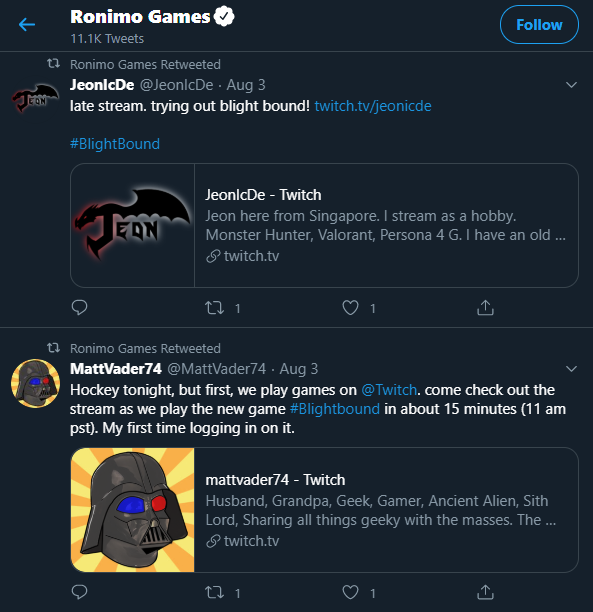Open the #Blightbound hashtag in MattVader74's tweet
This screenshot has height=612, width=593.
click(x=335, y=409)
